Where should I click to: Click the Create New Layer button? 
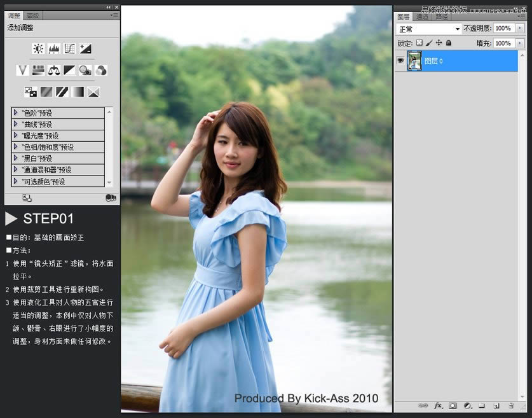496,405
